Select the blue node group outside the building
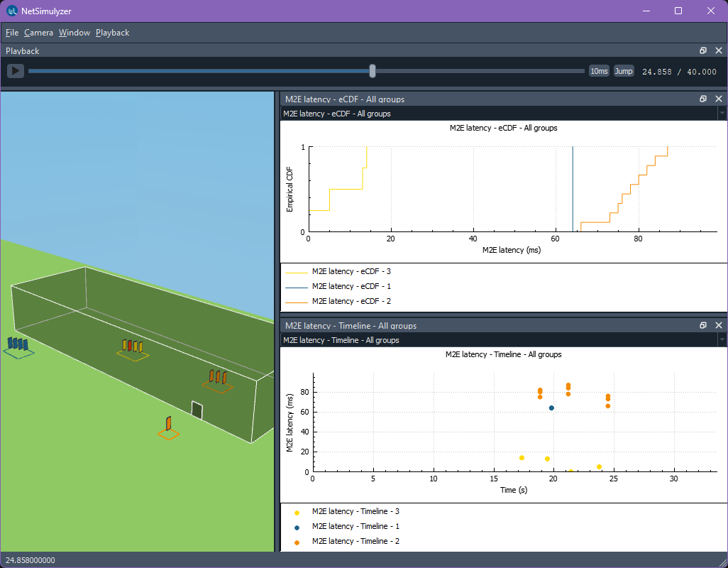 click(x=18, y=346)
